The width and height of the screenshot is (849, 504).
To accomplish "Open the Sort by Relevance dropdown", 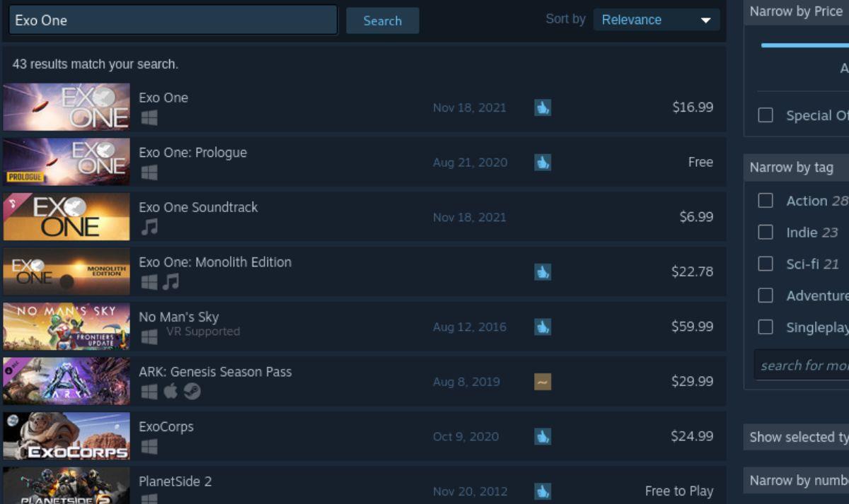I will (657, 20).
